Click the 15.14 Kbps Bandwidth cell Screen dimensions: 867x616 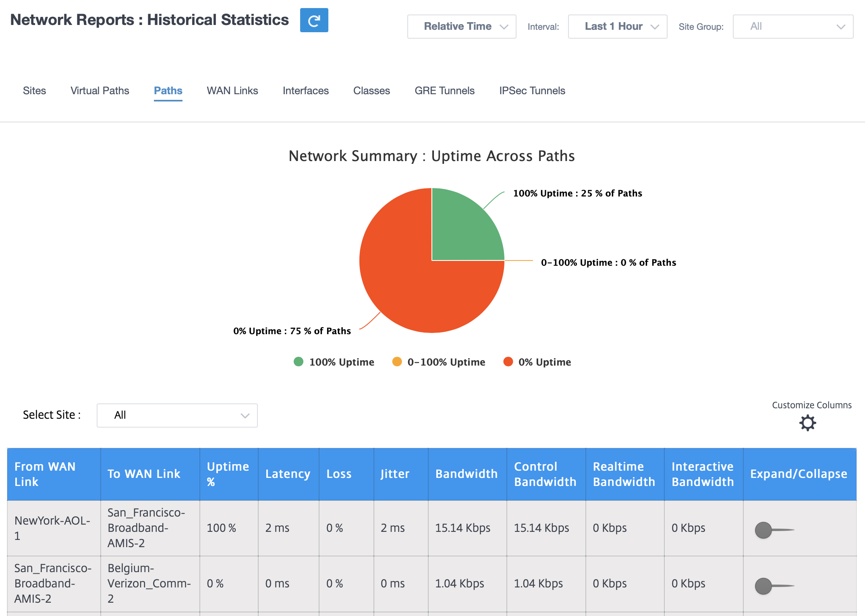(467, 528)
